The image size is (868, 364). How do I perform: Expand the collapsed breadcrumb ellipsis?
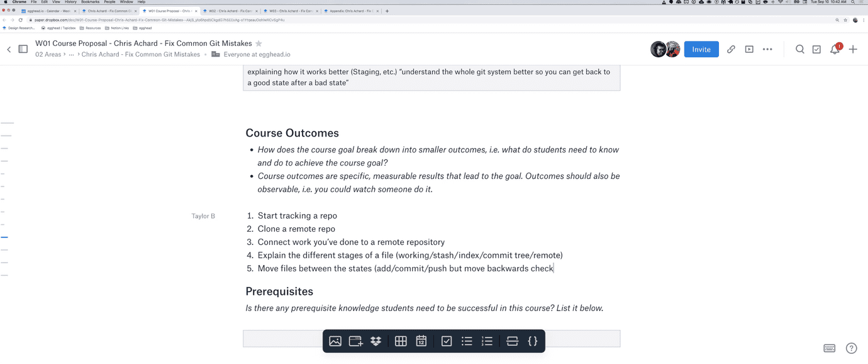coord(71,54)
